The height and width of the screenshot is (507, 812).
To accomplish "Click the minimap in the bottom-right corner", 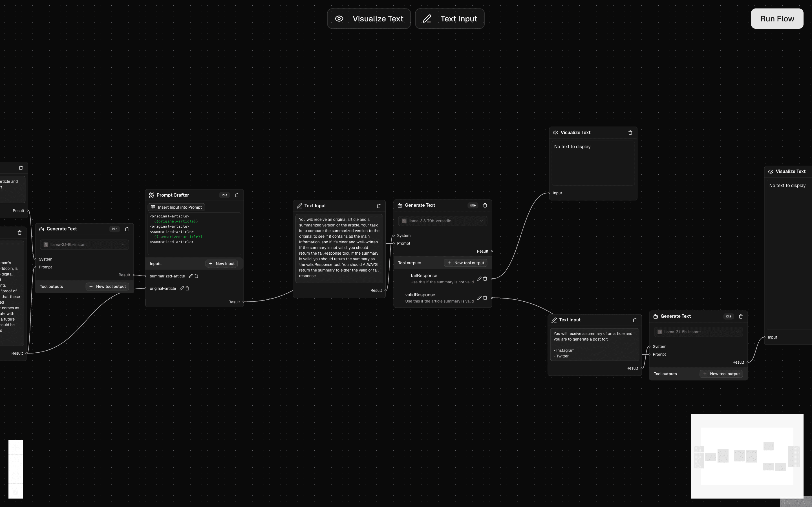I will tap(747, 456).
